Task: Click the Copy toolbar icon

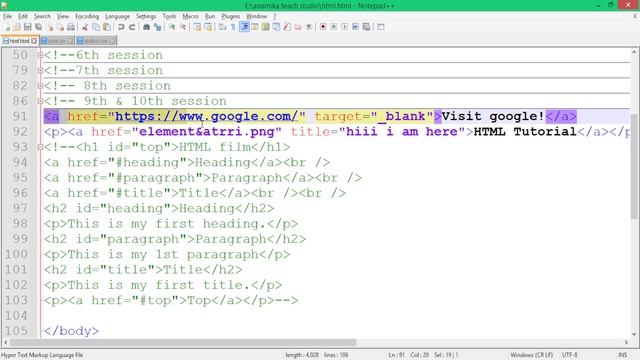Action: click(96, 27)
